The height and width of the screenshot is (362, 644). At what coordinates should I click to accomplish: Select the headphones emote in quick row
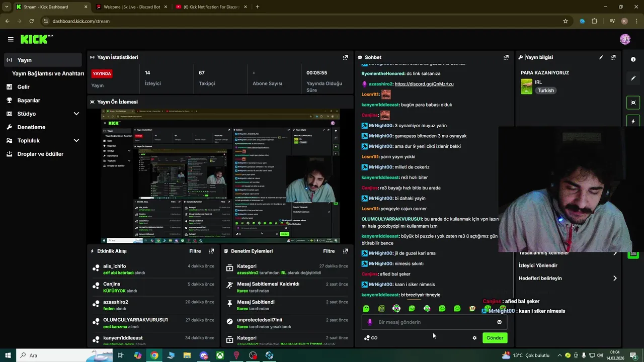coord(396,308)
